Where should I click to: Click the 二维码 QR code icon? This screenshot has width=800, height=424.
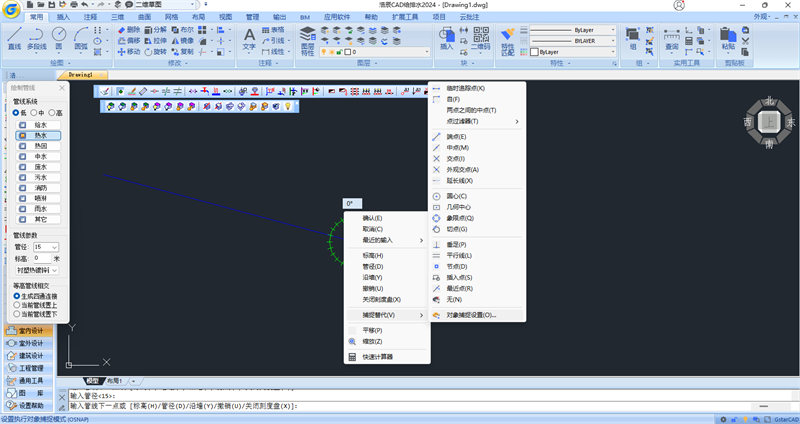coord(480,38)
